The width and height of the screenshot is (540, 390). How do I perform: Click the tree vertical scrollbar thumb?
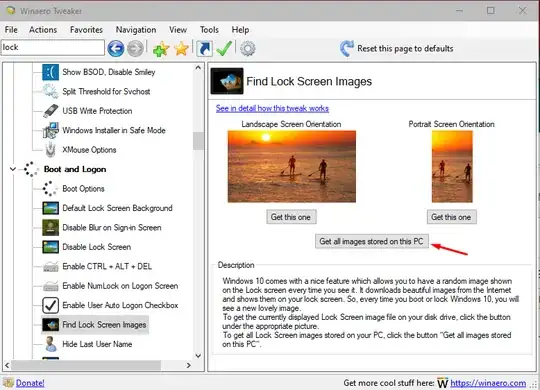click(x=198, y=141)
